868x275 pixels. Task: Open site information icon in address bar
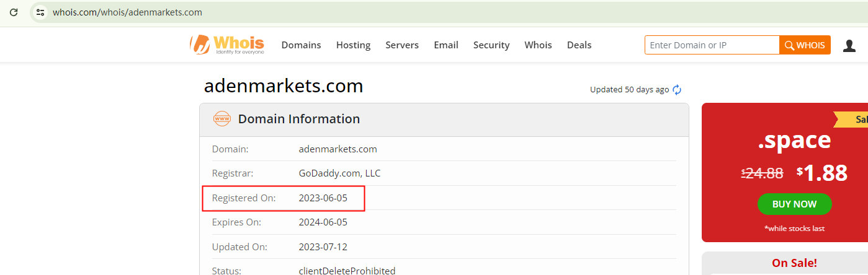click(x=40, y=12)
